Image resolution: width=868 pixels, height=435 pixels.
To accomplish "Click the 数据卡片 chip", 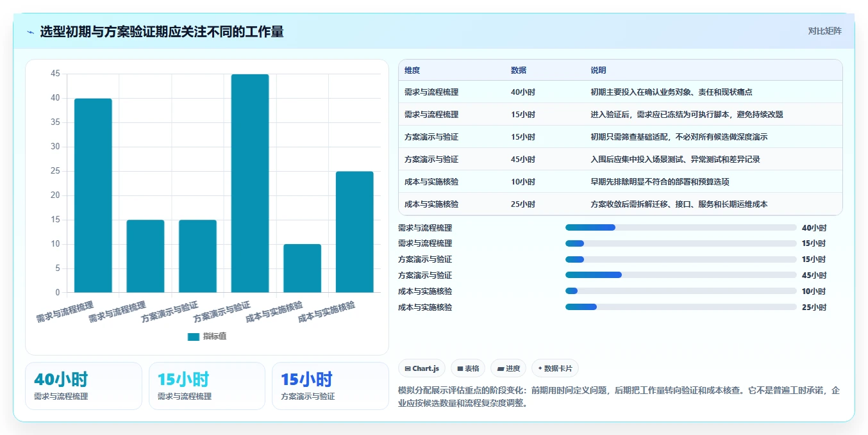I will click(555, 368).
